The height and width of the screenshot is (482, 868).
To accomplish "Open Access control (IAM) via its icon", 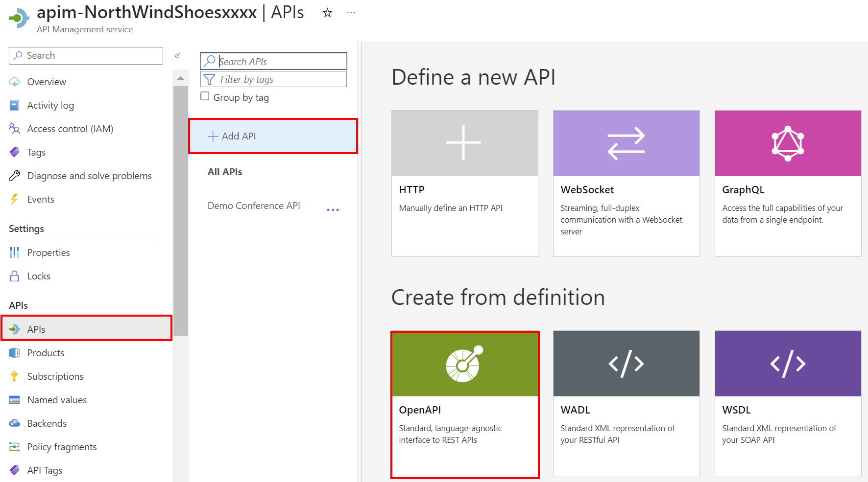I will pos(15,129).
